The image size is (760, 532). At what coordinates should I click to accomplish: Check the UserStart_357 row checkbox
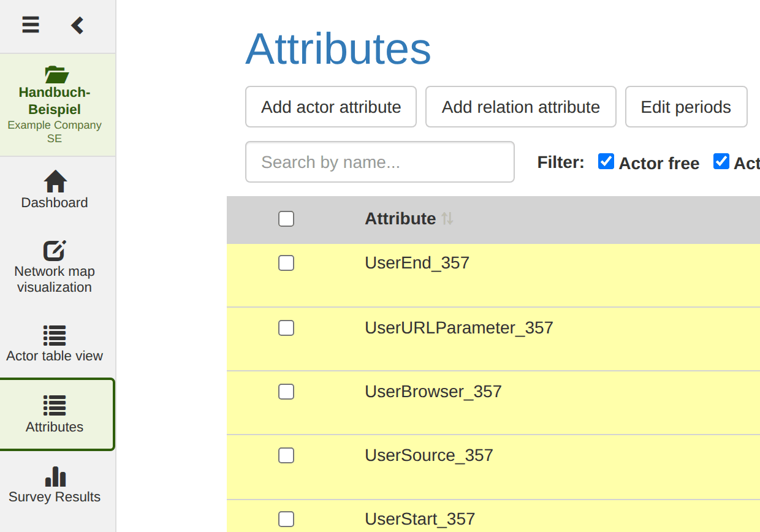tap(286, 519)
